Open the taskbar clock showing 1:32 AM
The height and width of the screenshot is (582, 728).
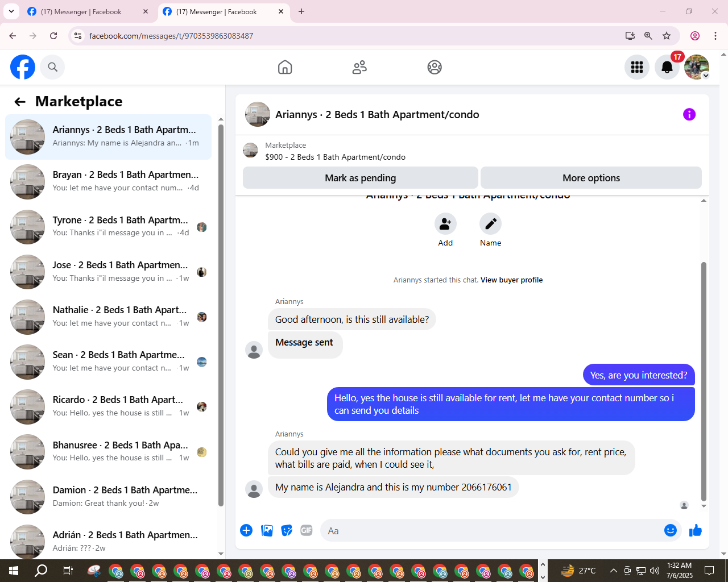point(680,571)
